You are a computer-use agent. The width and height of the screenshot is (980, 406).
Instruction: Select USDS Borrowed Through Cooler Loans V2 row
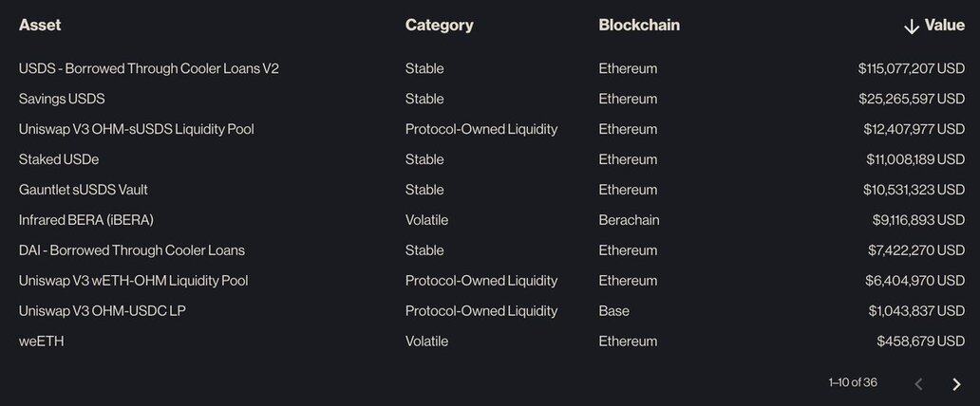[x=149, y=68]
